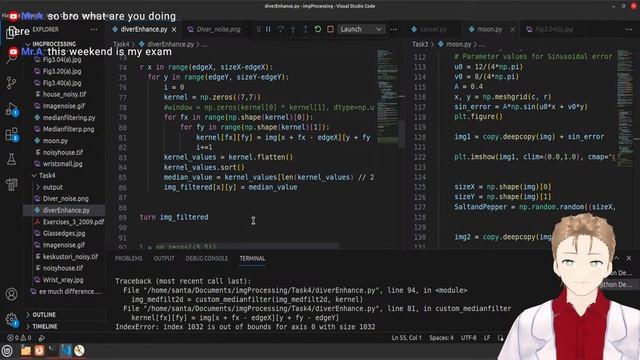Change LF end of line sequence
The width and height of the screenshot is (640, 360).
[x=487, y=338]
